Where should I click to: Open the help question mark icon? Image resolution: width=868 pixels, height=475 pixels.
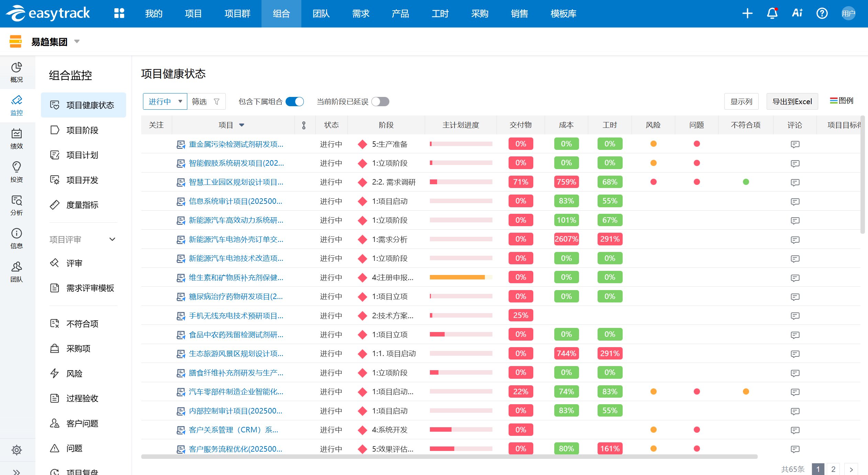click(x=822, y=13)
